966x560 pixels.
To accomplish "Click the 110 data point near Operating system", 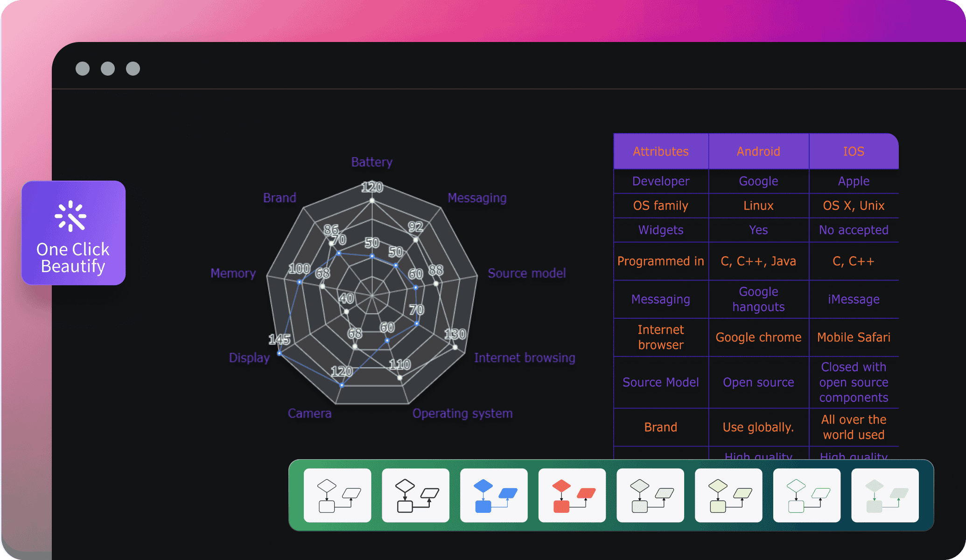I will (x=400, y=378).
